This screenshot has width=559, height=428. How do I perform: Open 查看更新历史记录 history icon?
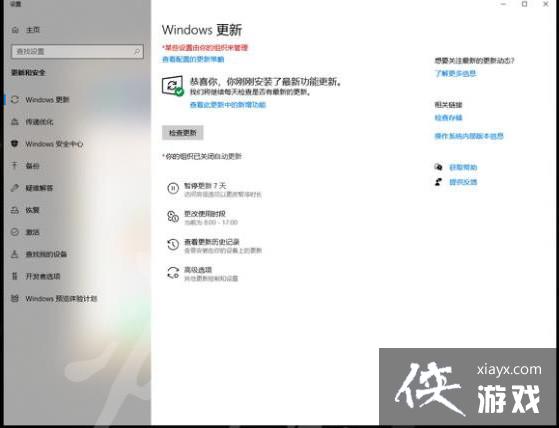[173, 244]
